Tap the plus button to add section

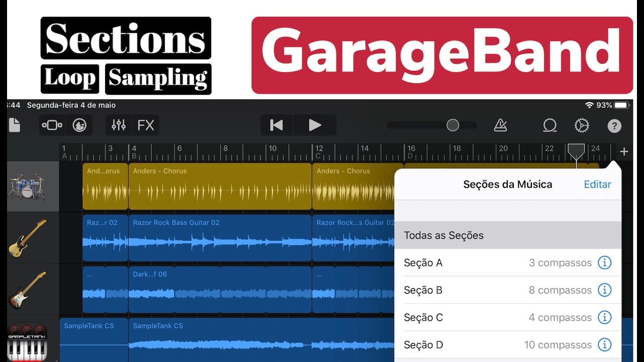click(624, 152)
